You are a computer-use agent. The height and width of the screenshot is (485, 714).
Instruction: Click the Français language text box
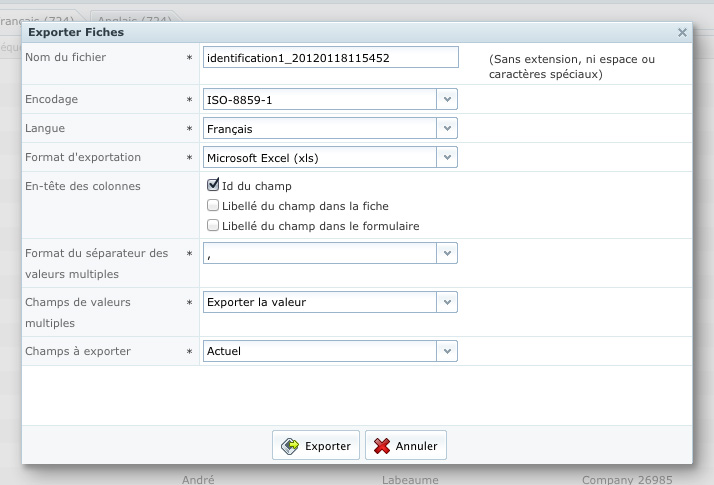(319, 129)
